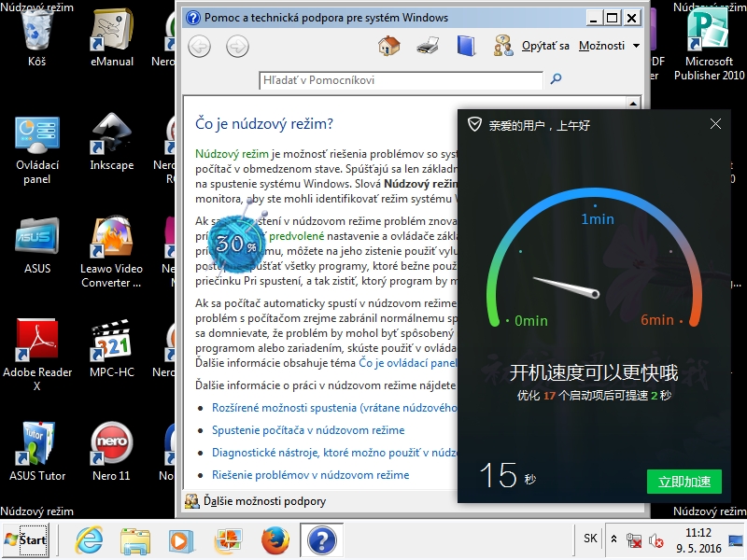Click the Back arrow in Help window
Screen dimensions: 747x560
(x=199, y=47)
